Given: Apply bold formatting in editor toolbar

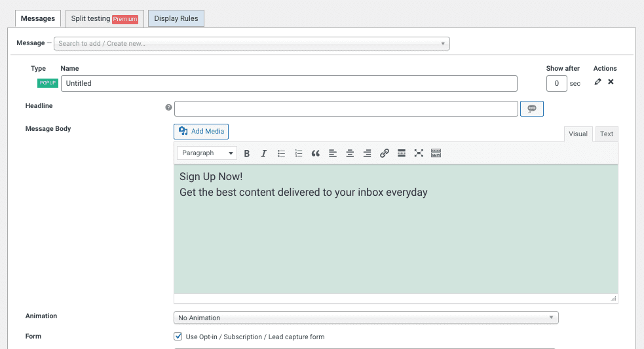Looking at the screenshot, I should point(247,153).
